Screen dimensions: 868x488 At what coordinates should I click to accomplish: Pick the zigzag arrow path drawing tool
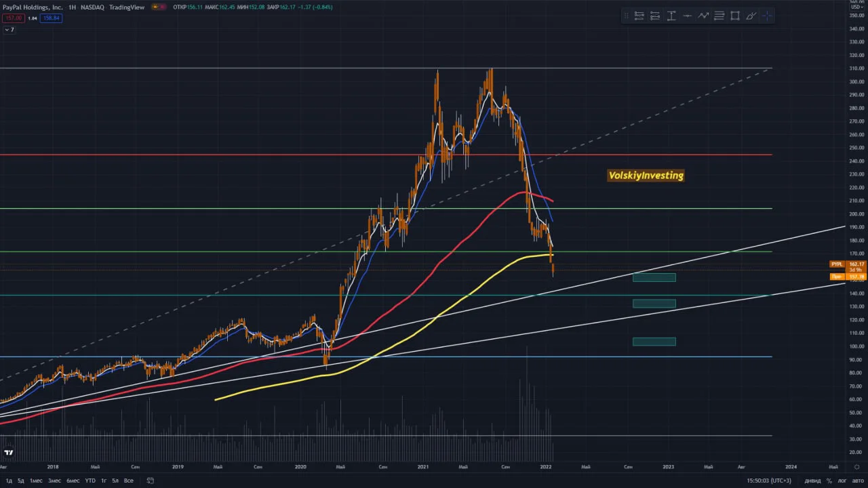pos(703,16)
